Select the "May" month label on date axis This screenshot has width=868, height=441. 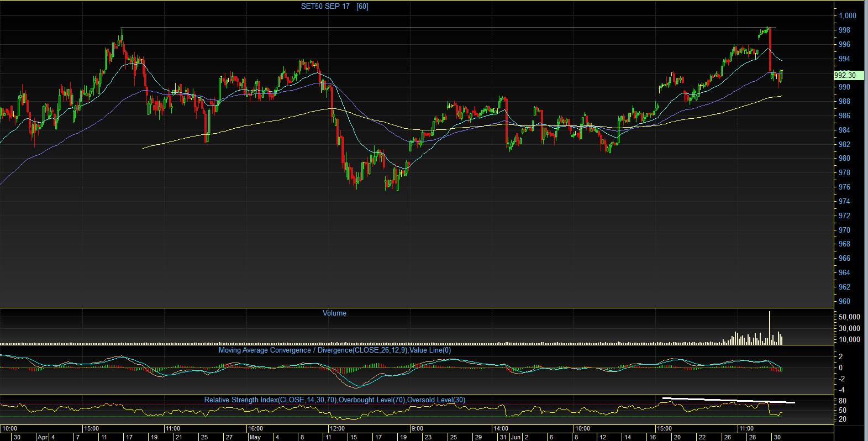tap(255, 437)
